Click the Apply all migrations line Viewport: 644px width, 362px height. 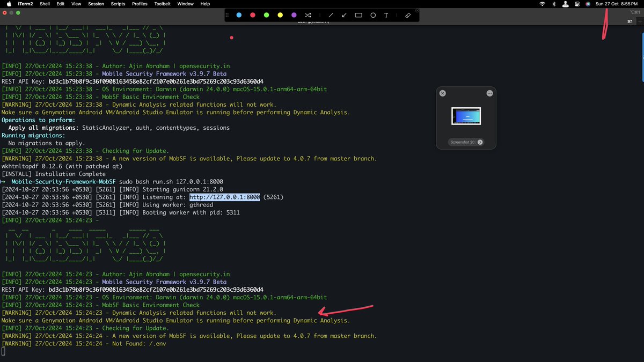coord(119,128)
